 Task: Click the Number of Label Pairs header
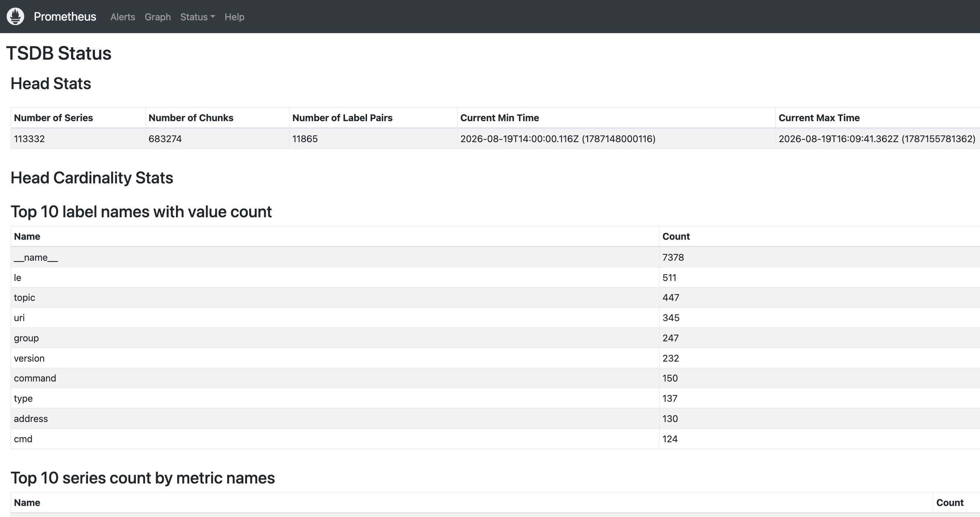click(373, 118)
